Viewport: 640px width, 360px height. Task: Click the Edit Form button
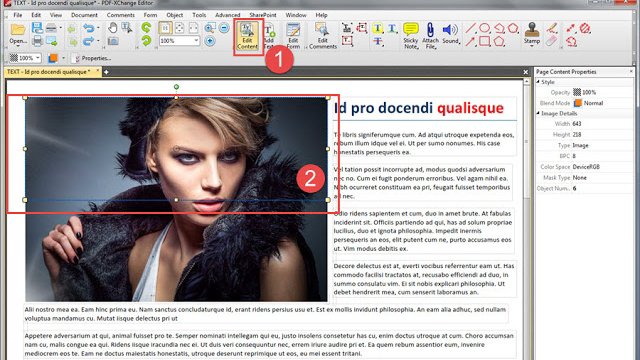tap(293, 36)
